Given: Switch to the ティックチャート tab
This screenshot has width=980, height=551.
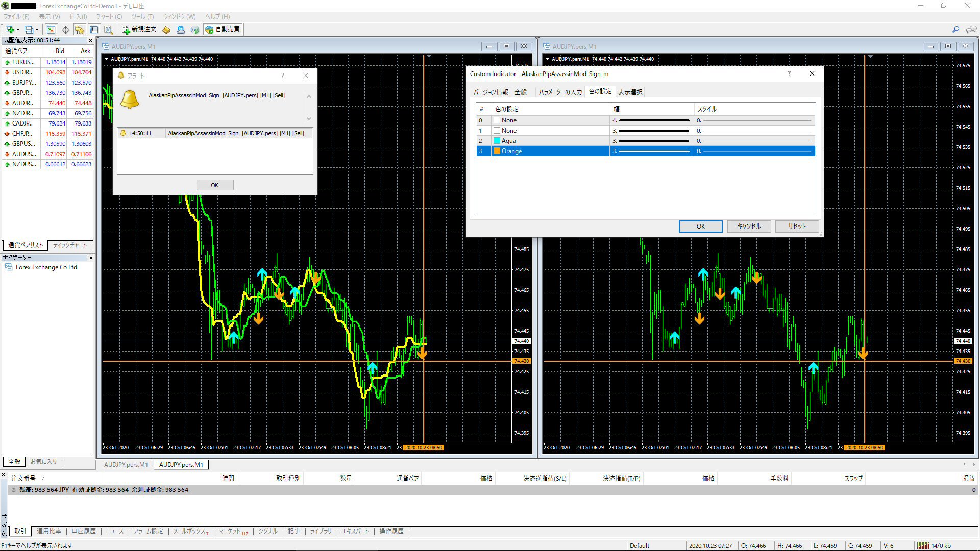Looking at the screenshot, I should pyautogui.click(x=70, y=245).
